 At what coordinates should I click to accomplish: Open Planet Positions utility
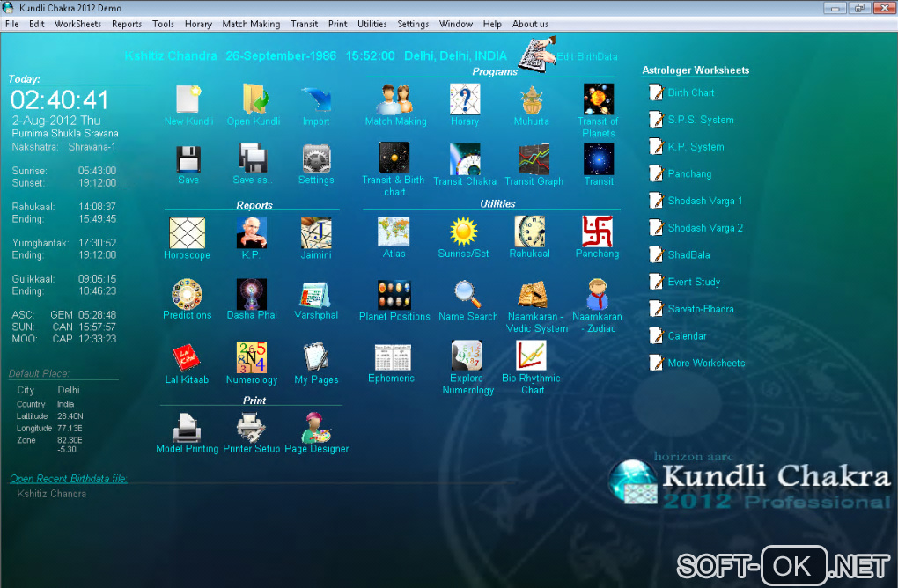tap(394, 295)
